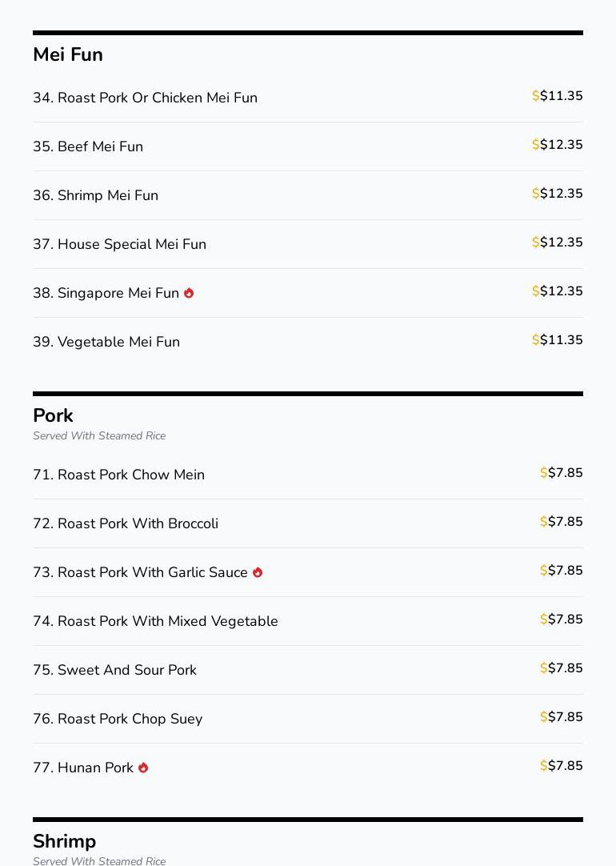Click the $12.35 price for Beef Mei Fun
This screenshot has height=866, width=616.
pyautogui.click(x=558, y=145)
